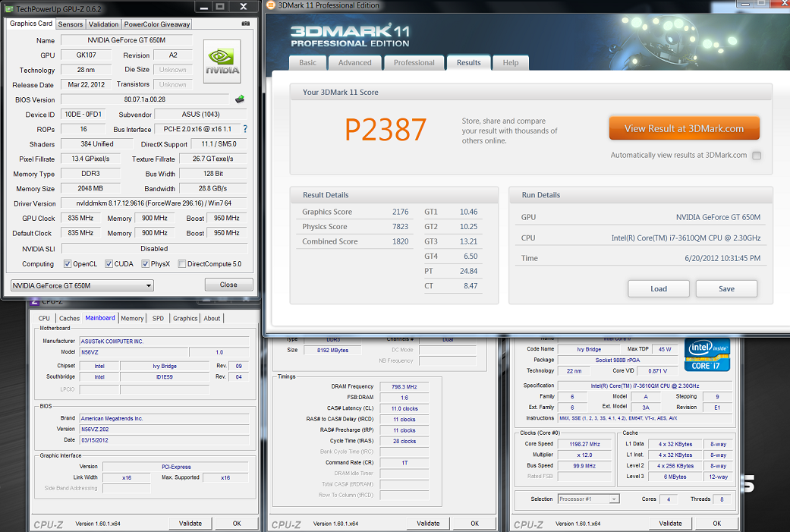
Task: Switch to the Sensors tab in GPU-Z
Action: (x=71, y=24)
